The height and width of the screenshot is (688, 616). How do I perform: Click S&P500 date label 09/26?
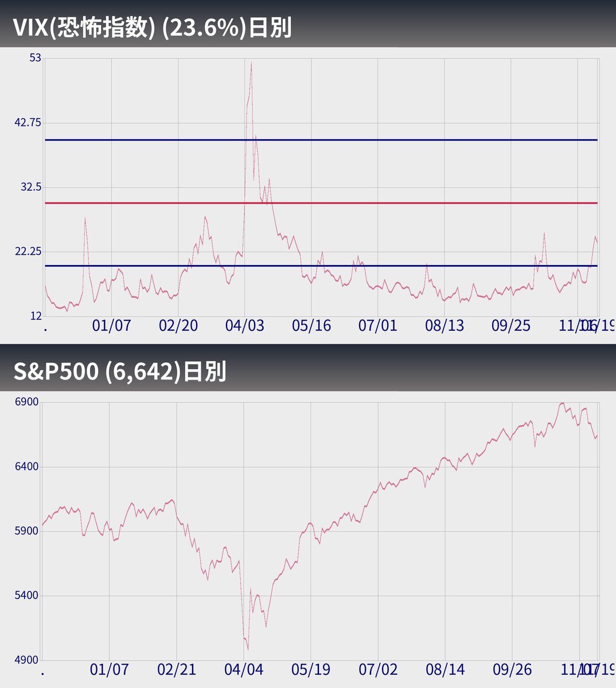[x=512, y=670]
